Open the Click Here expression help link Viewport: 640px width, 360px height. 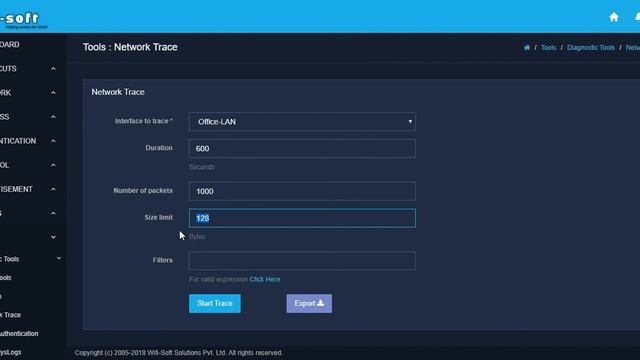264,280
